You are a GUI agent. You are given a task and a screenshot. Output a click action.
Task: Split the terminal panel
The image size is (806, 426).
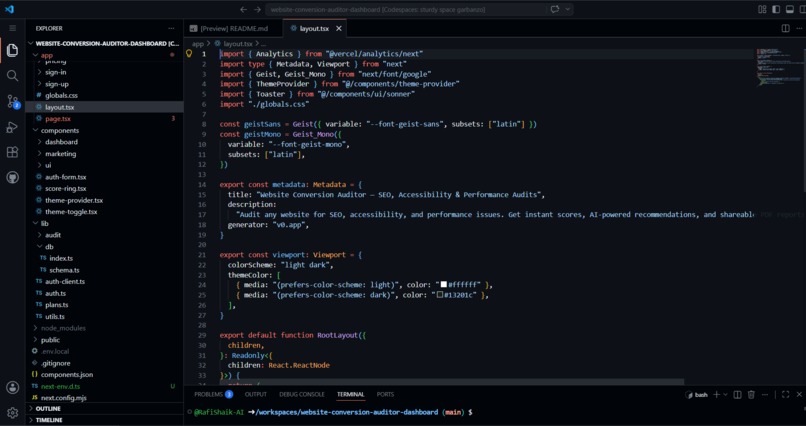[x=737, y=395]
